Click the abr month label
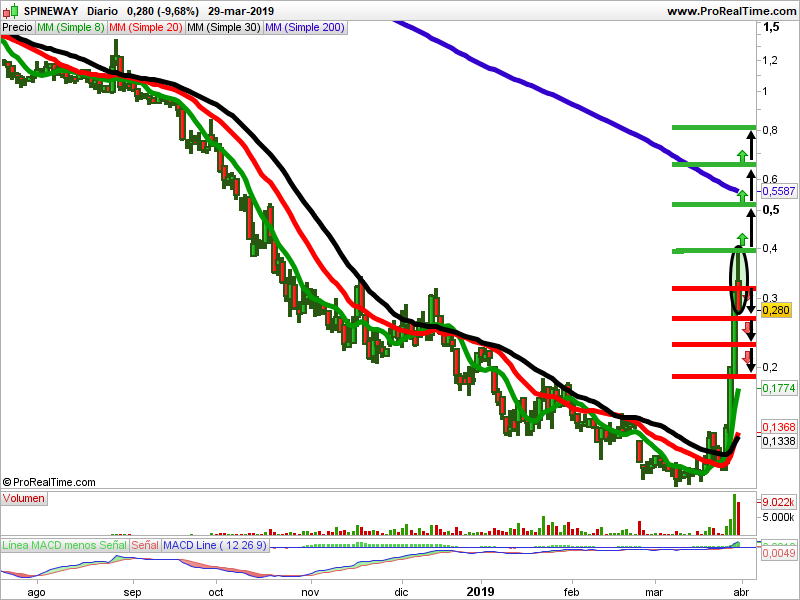 point(741,592)
